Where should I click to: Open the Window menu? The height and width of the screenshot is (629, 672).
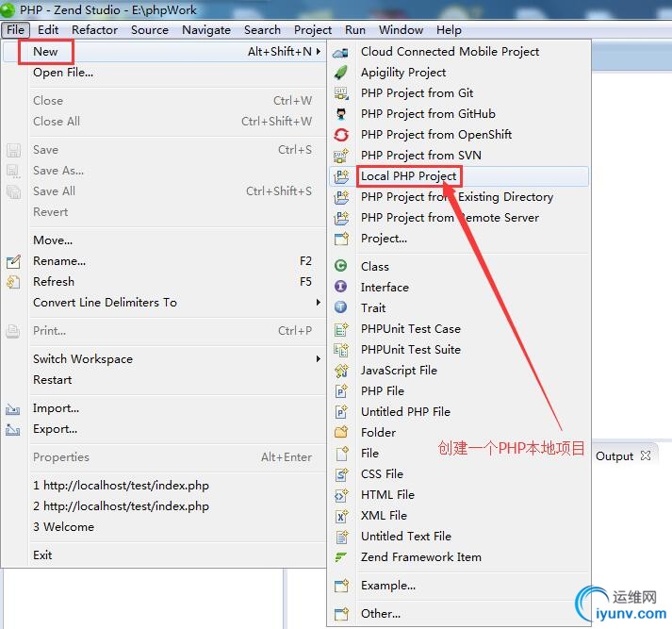point(402,30)
